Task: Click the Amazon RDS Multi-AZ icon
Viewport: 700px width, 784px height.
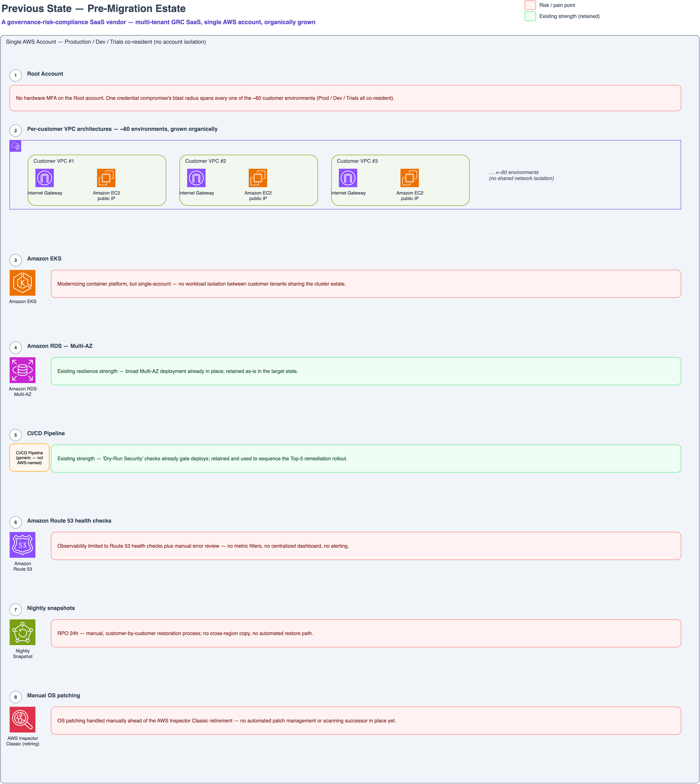Action: pyautogui.click(x=23, y=370)
